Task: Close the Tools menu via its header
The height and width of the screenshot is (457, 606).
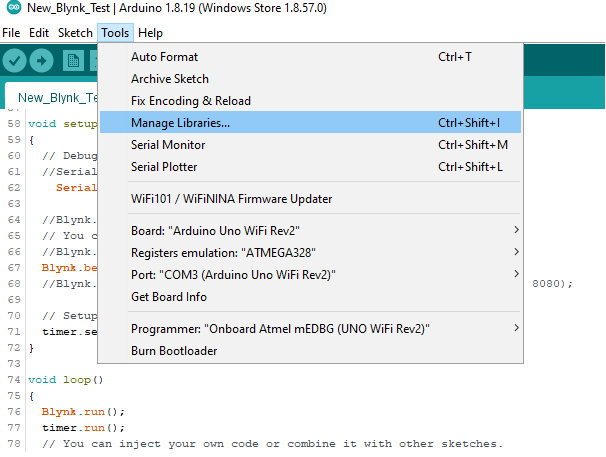Action: click(115, 33)
